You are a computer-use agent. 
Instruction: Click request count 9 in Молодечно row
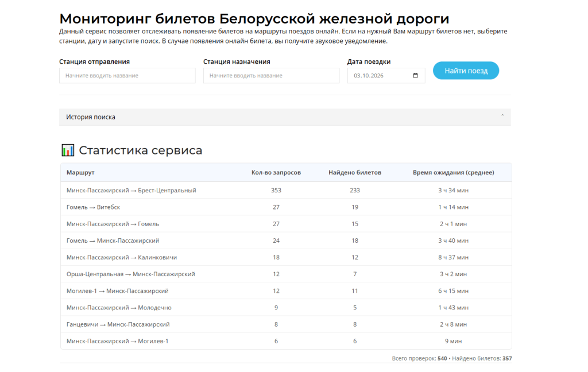(x=276, y=308)
